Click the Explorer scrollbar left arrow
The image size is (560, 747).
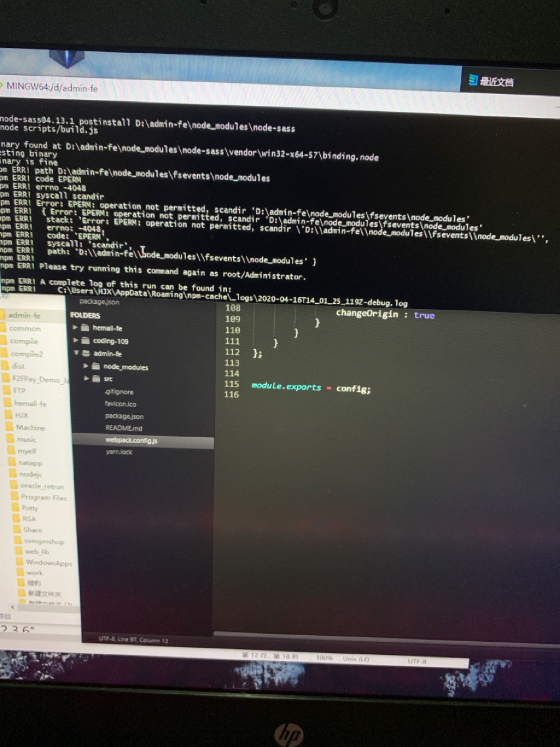[x=13, y=607]
